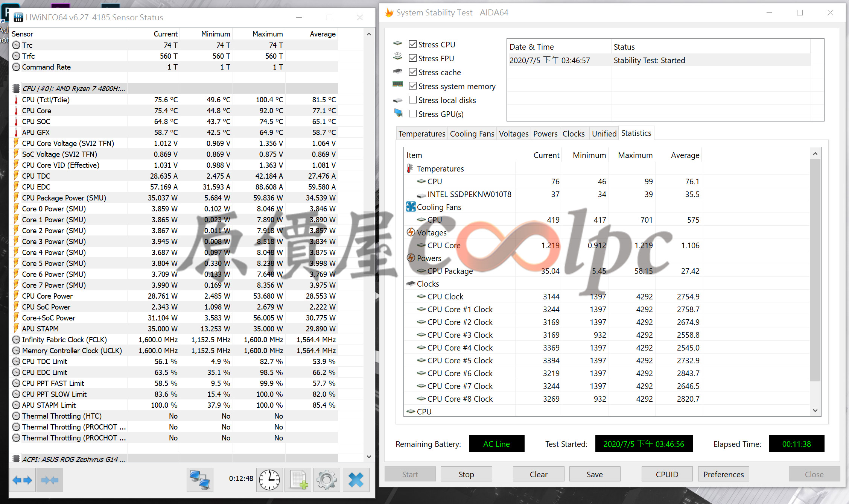The image size is (849, 504).
Task: Uncheck the Stress CPU checkbox
Action: pos(413,44)
